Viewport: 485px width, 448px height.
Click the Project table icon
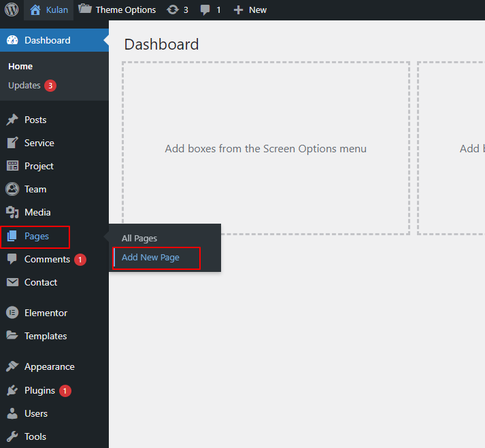[x=12, y=166]
